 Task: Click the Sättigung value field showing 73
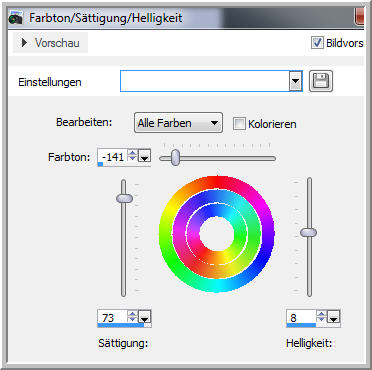[112, 317]
